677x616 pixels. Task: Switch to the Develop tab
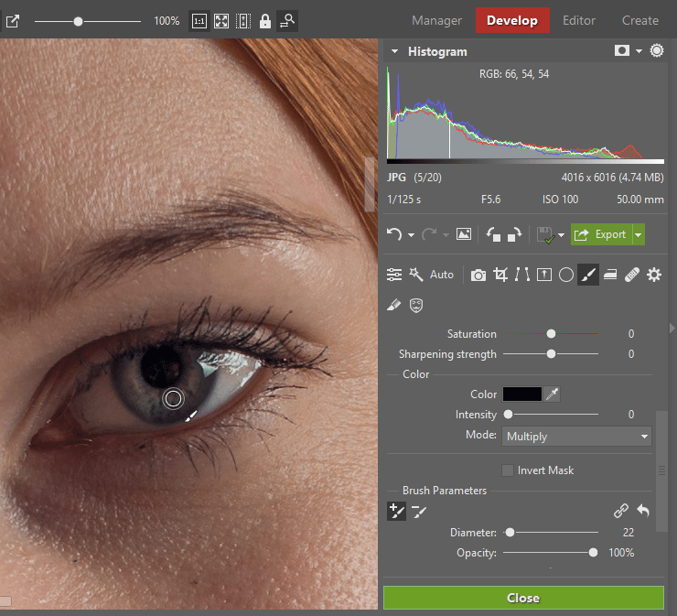coord(512,20)
